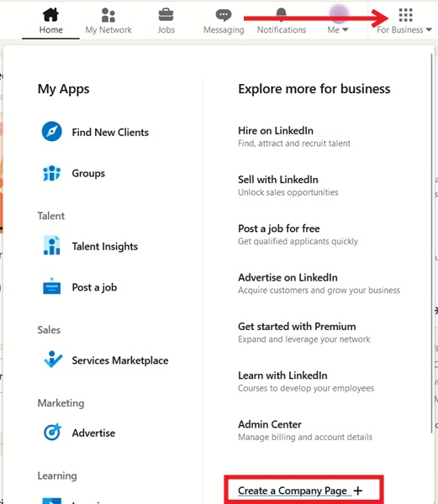438x504 pixels.
Task: Click the Groups people icon
Action: (51, 173)
